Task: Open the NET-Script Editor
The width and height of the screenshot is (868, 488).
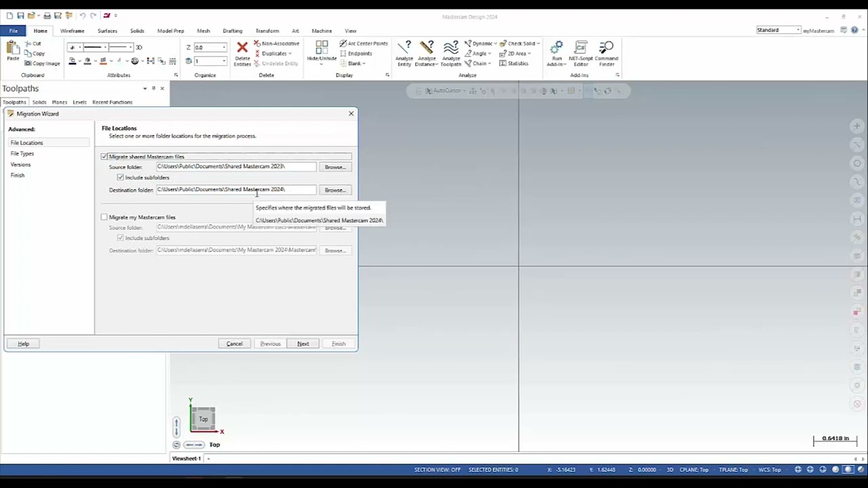Action: coord(580,53)
